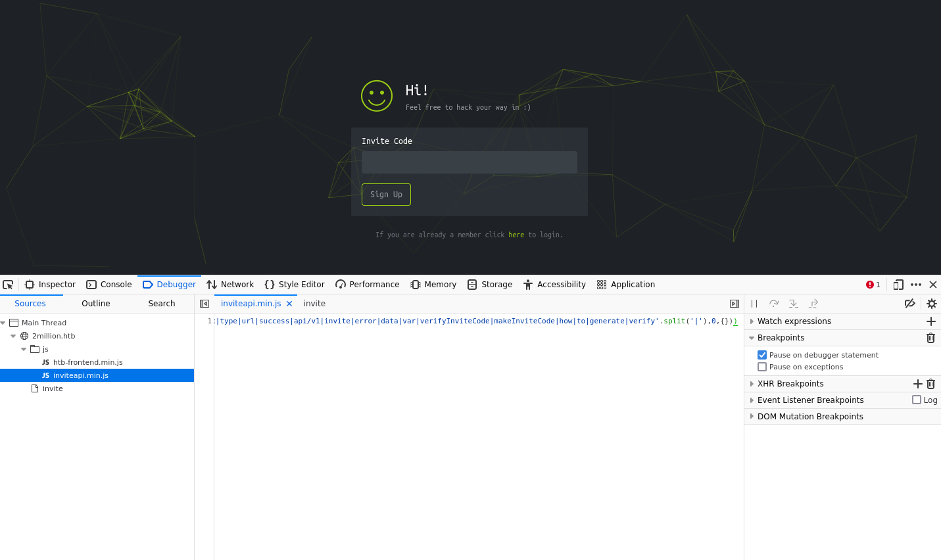
Task: Switch to the Network tab
Action: tap(230, 285)
